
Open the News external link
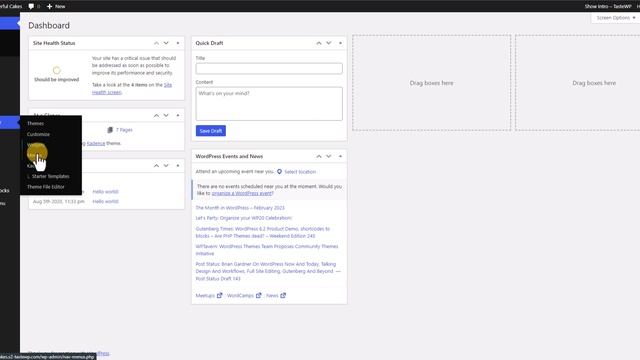tap(276, 296)
